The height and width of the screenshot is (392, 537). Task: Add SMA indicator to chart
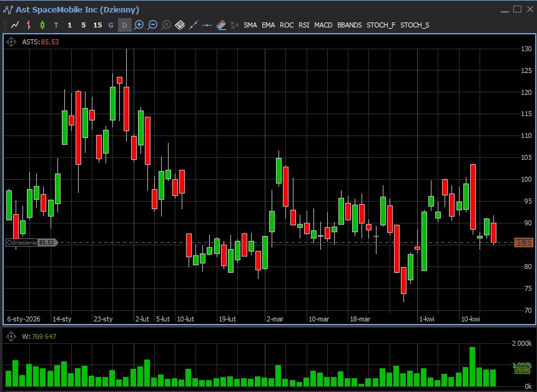click(250, 25)
